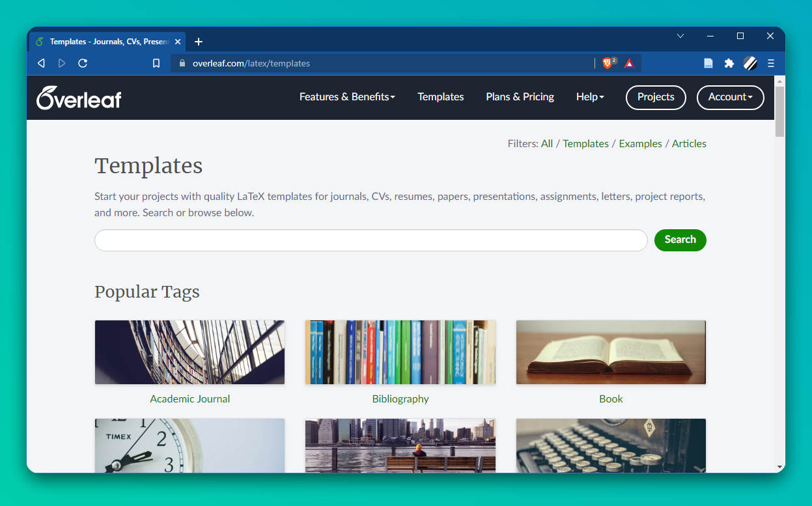Screen dimensions: 812x506
Task: Open the Help dropdown menu
Action: click(589, 96)
